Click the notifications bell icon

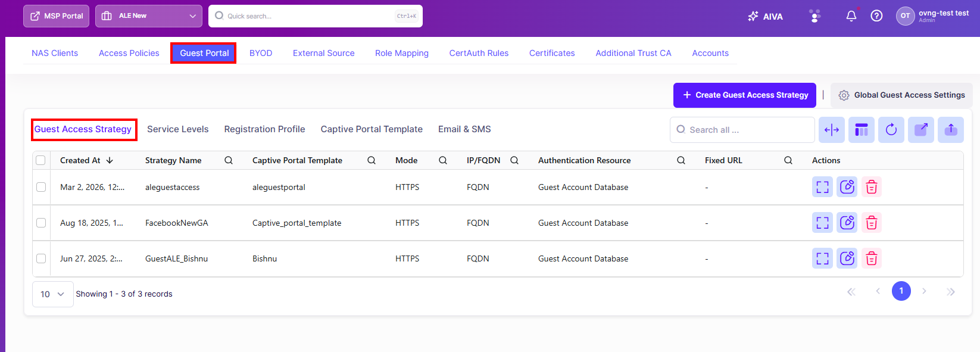tap(851, 16)
